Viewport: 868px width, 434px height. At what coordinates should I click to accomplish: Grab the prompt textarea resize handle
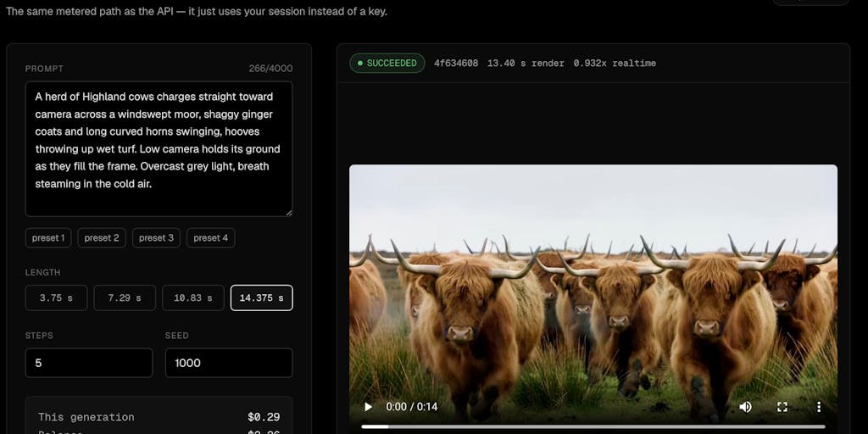pos(288,213)
